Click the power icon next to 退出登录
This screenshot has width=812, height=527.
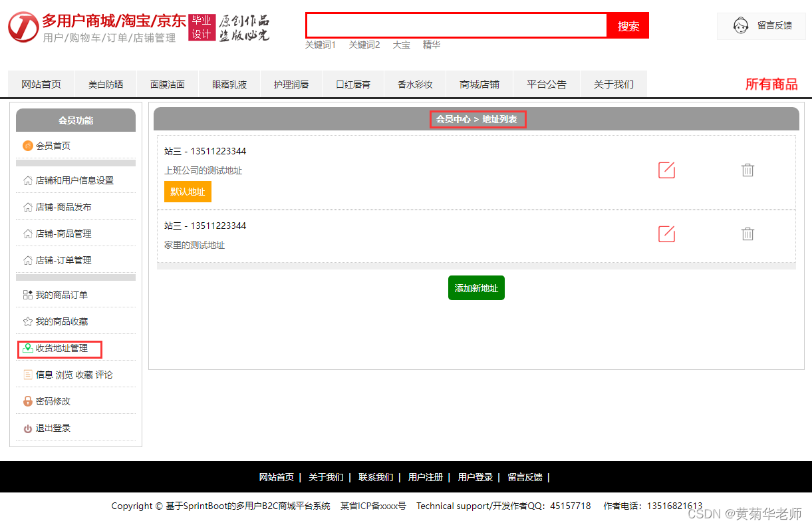(x=27, y=428)
